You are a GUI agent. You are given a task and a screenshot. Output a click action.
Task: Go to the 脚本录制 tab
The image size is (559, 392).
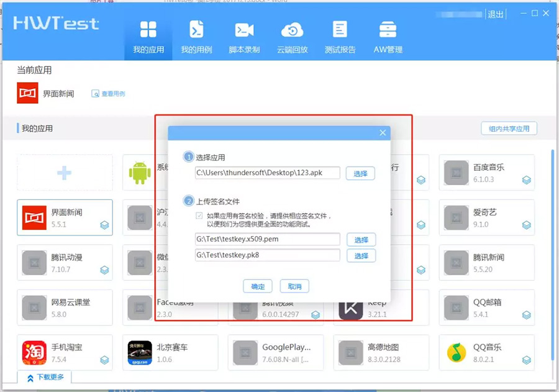point(244,37)
